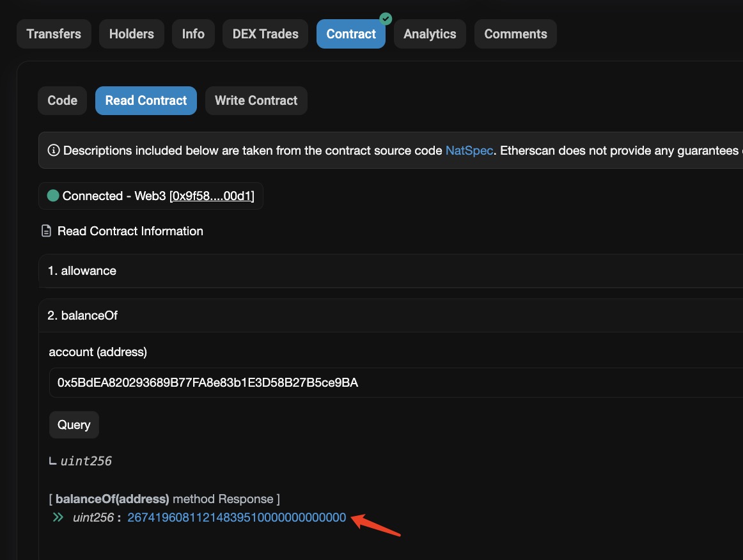Select the Read Contract sub-tab

click(146, 100)
